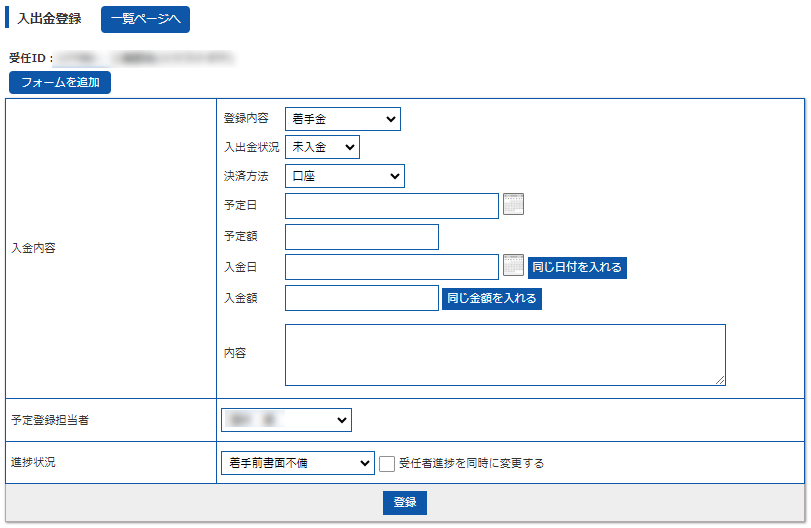This screenshot has width=811, height=528.
Task: Go to list via 一覧ページへ button
Action: [145, 19]
